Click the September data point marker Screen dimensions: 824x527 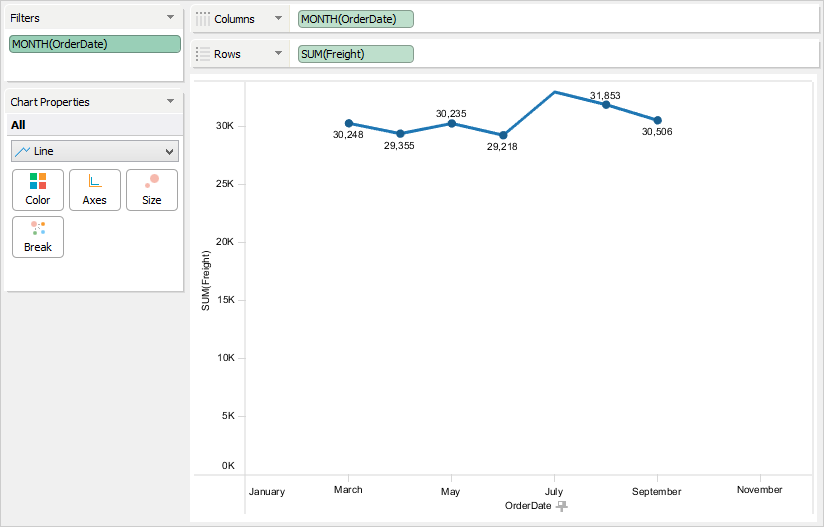657,120
